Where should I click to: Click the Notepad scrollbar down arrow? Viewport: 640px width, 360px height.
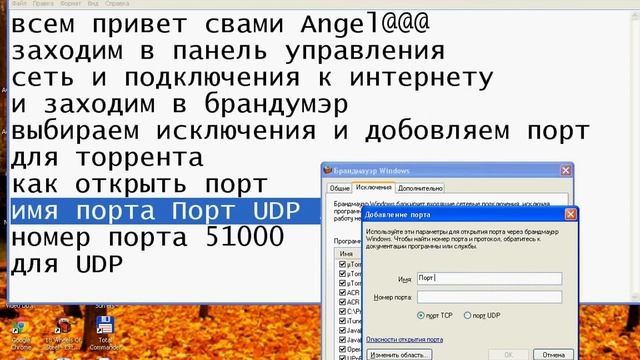(635, 297)
